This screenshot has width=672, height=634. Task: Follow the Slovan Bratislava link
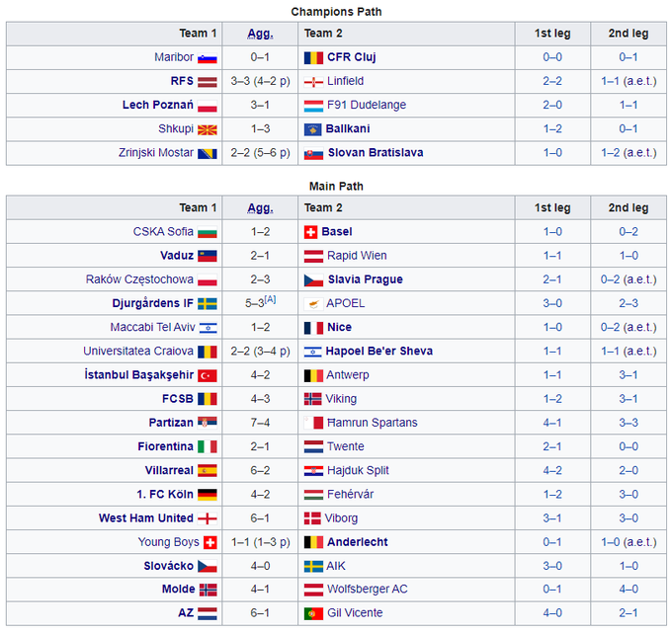click(x=375, y=153)
